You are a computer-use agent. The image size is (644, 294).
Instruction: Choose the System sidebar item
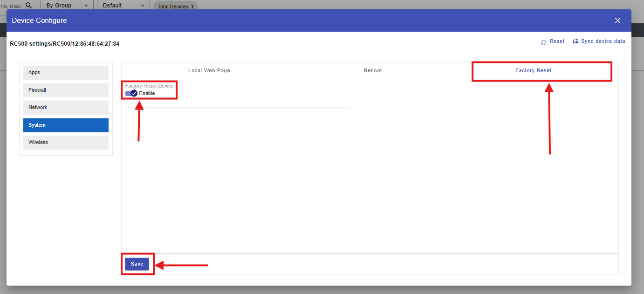pos(66,125)
